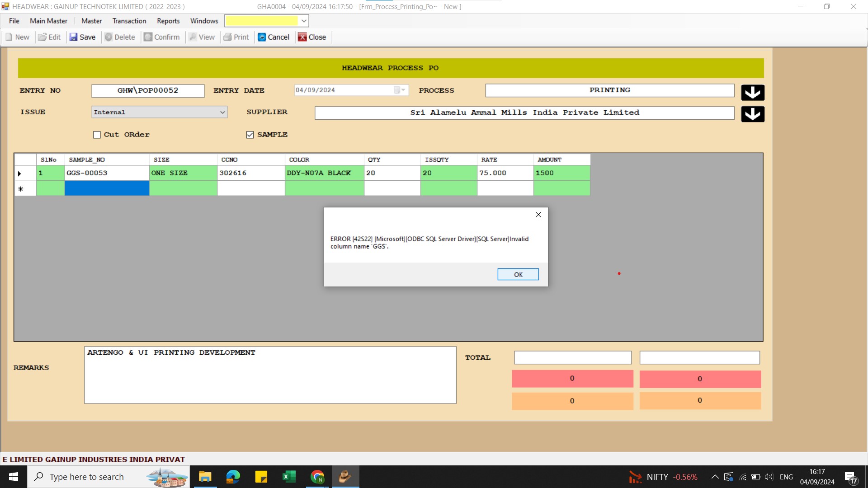Viewport: 868px width, 488px height.
Task: Click the first red total box
Action: [x=572, y=379]
